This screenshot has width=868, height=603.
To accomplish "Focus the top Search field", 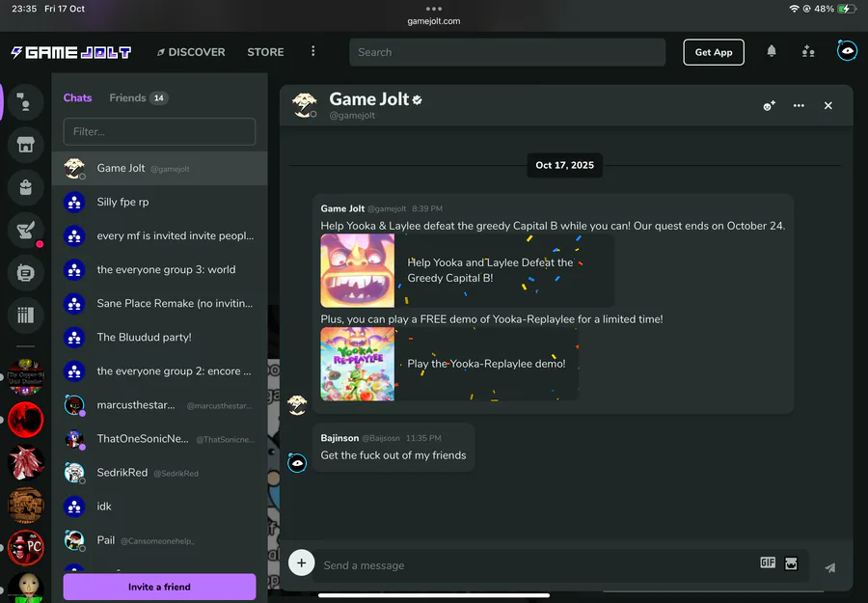I will pyautogui.click(x=507, y=52).
